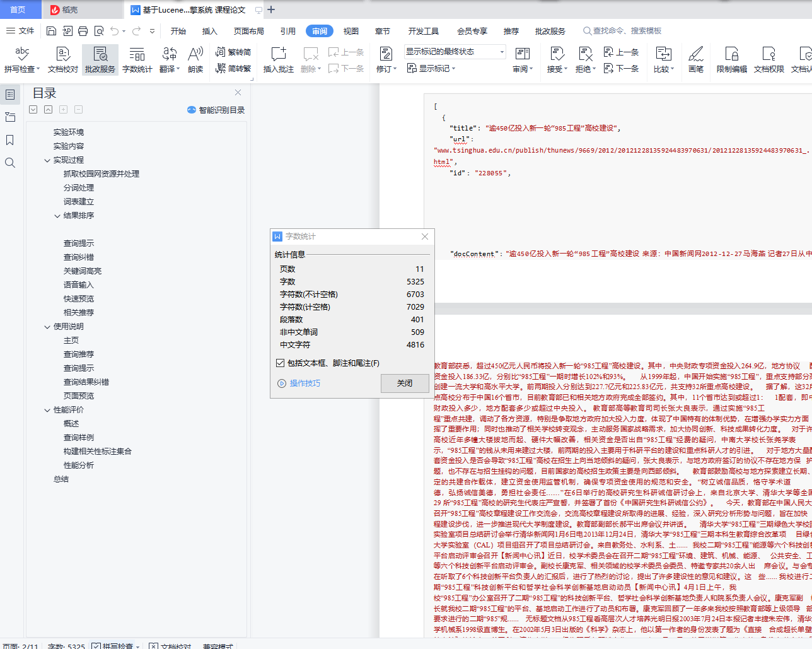Toggle 包括文本框、脚注和尾注 checkbox in the dialog
This screenshot has width=812, height=649.
click(281, 363)
